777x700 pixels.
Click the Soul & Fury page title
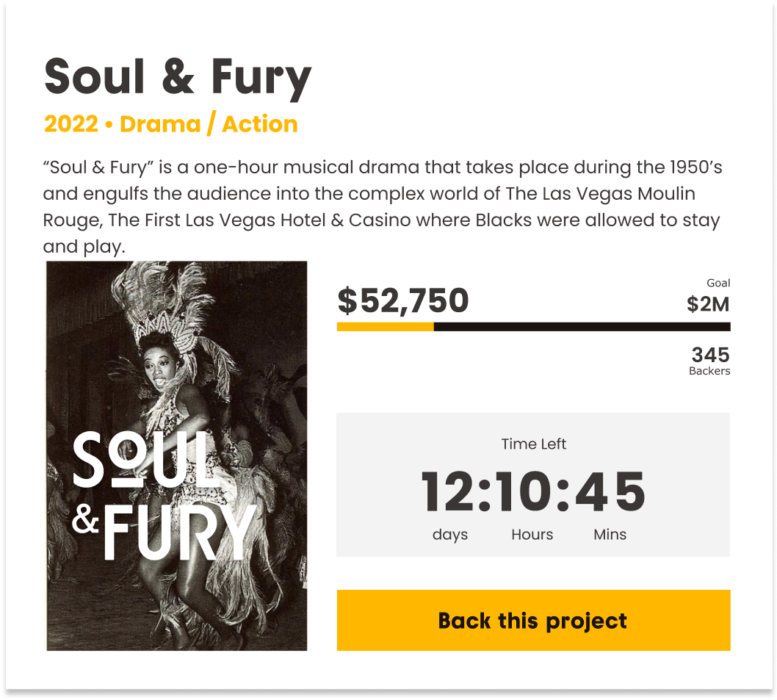(x=178, y=77)
